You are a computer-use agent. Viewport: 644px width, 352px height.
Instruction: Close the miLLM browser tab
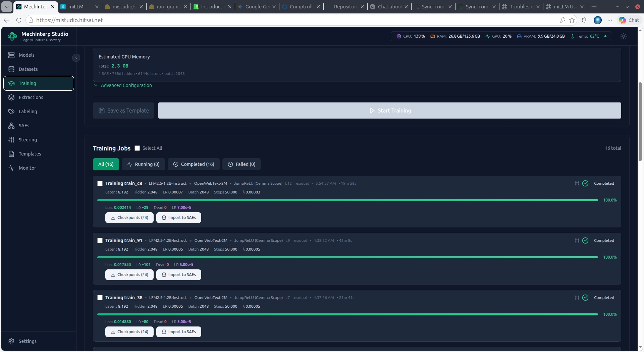coord(97,7)
